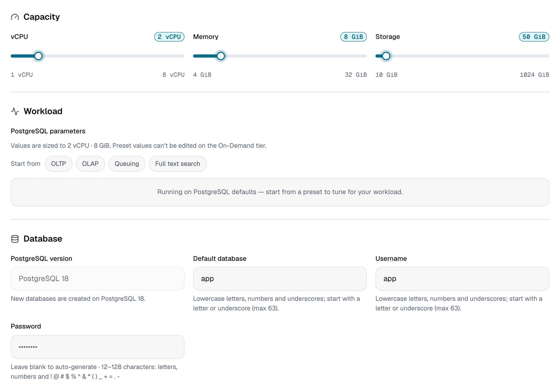Viewport: 560px width, 392px height.
Task: Open the PostgreSQL version field
Action: [98, 279]
